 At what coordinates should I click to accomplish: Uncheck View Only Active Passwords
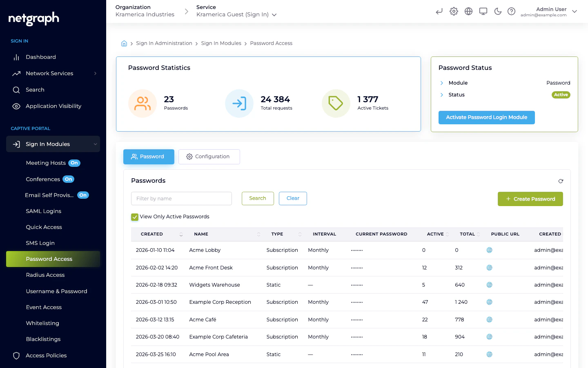(135, 217)
